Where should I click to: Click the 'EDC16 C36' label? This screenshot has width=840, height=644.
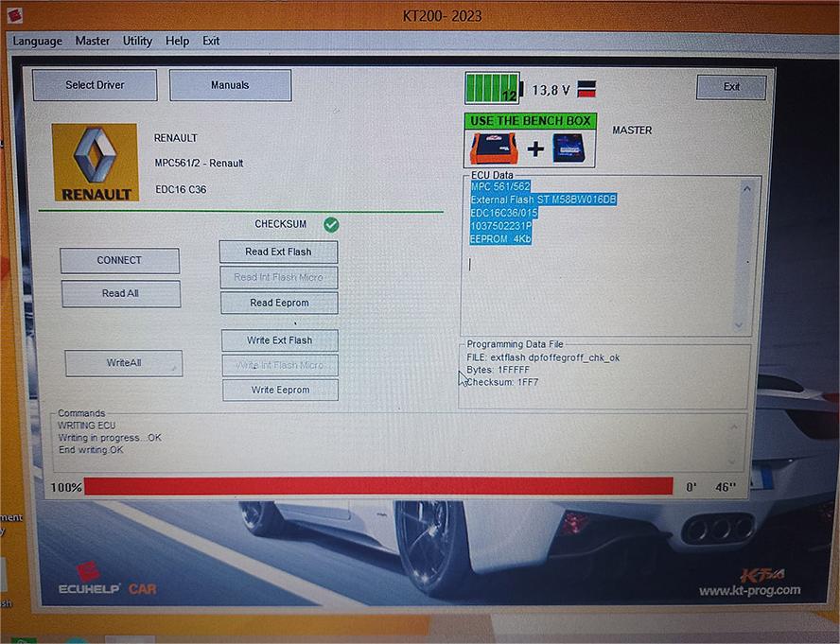pyautogui.click(x=181, y=189)
